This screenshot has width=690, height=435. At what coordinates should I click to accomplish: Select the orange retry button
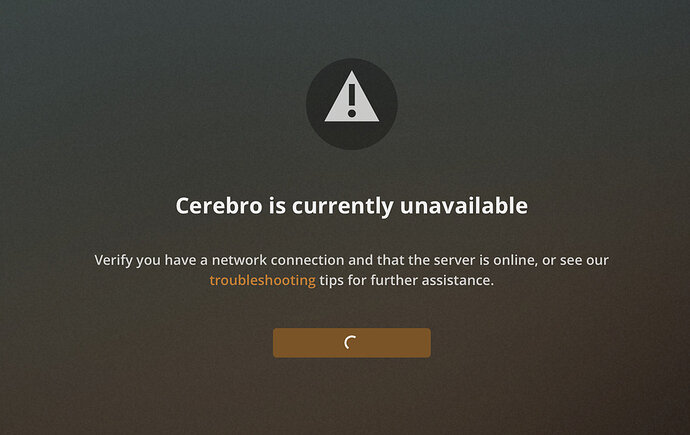pyautogui.click(x=352, y=343)
